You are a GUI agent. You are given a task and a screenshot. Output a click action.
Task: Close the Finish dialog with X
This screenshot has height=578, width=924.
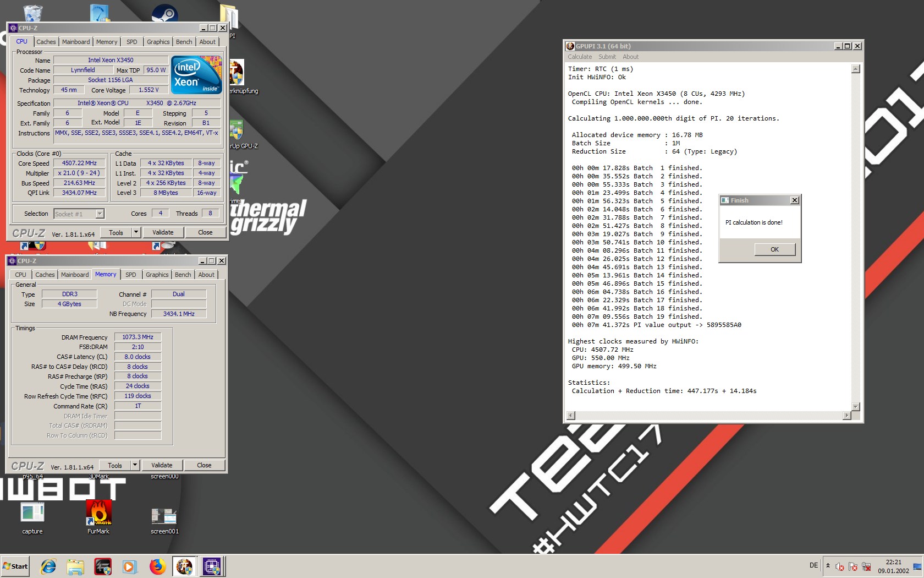tap(794, 200)
